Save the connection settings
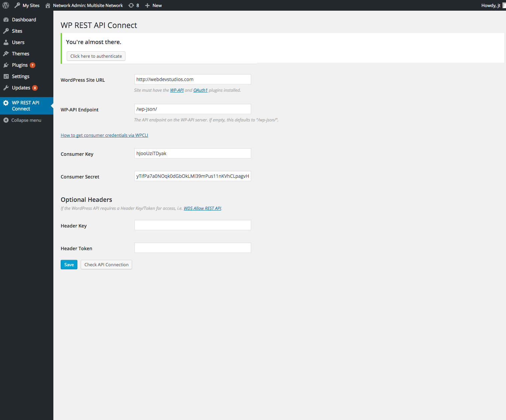This screenshot has width=506, height=420. pos(69,265)
